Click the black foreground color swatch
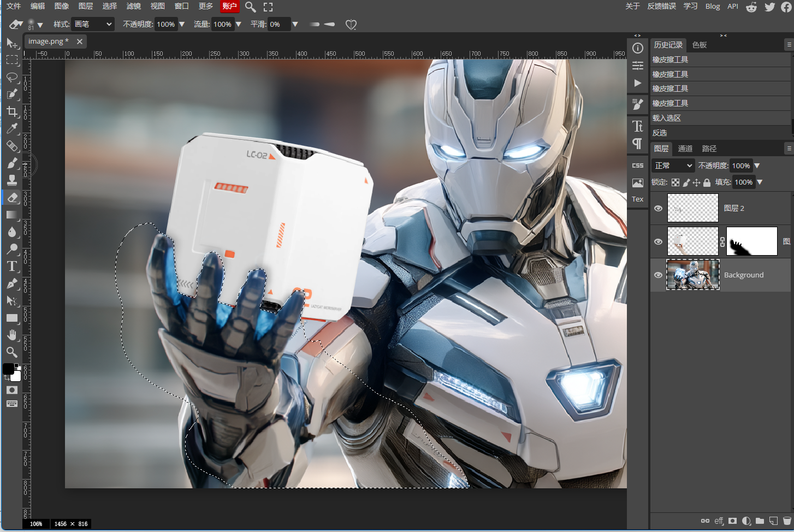Viewport: 794px width, 532px height. pyautogui.click(x=8, y=369)
